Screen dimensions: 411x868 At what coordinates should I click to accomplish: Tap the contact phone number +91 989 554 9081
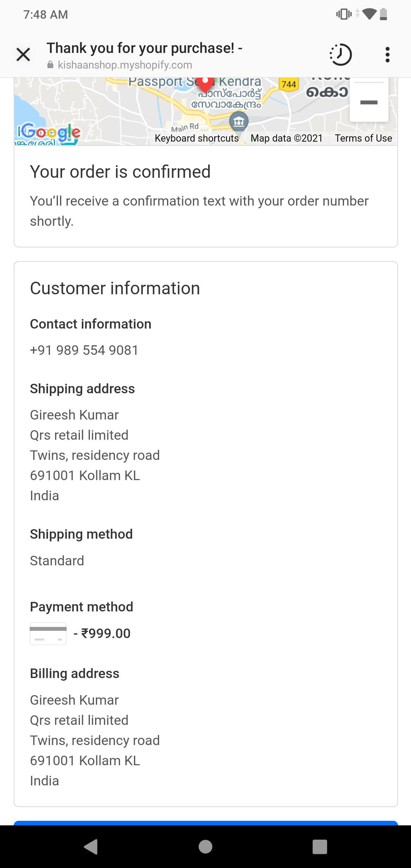tap(84, 350)
